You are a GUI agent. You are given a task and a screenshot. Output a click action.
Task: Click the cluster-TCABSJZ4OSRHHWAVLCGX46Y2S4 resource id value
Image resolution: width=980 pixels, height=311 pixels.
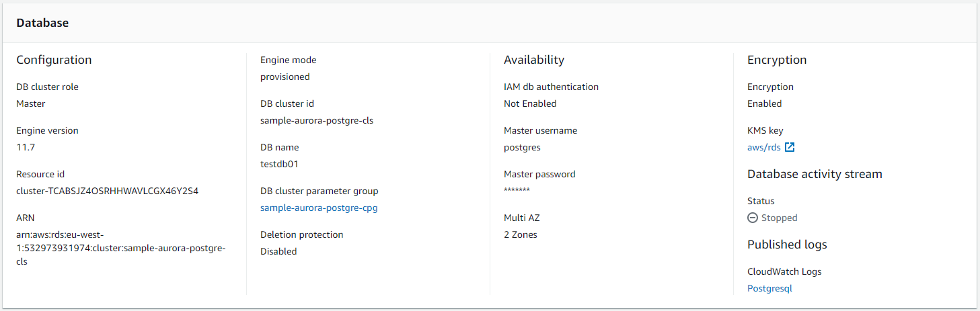[108, 191]
